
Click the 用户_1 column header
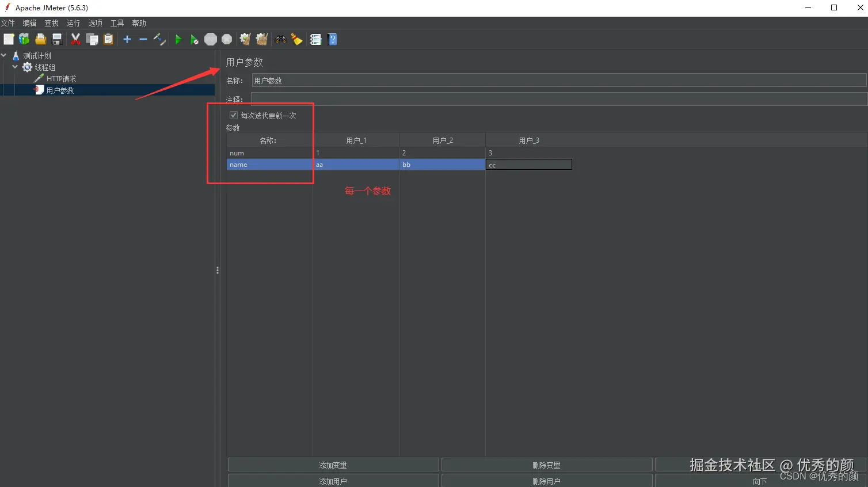click(356, 140)
